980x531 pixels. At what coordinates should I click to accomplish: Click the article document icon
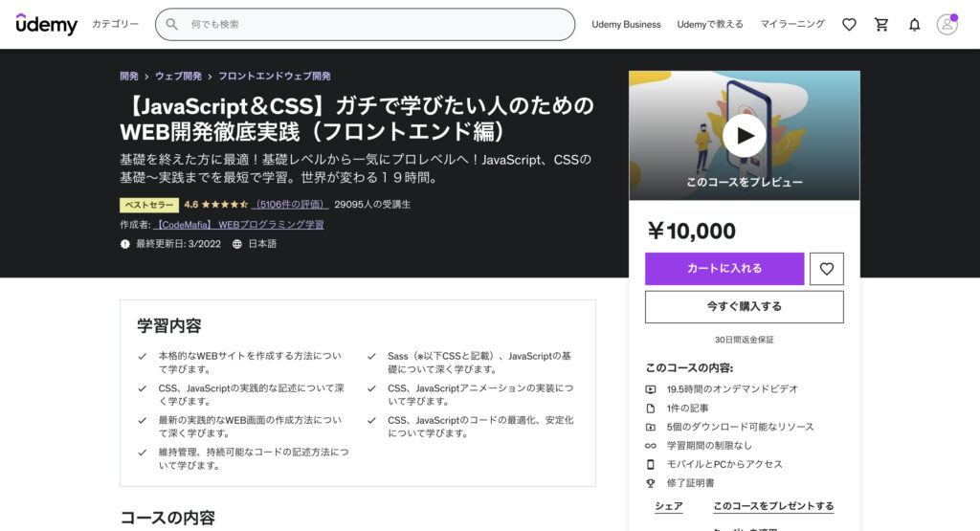click(x=651, y=408)
